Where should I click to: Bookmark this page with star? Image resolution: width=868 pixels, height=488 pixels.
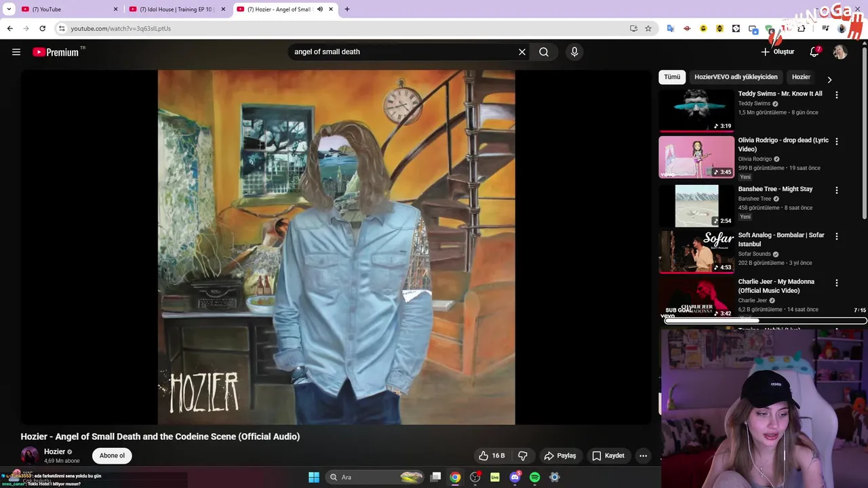click(648, 28)
